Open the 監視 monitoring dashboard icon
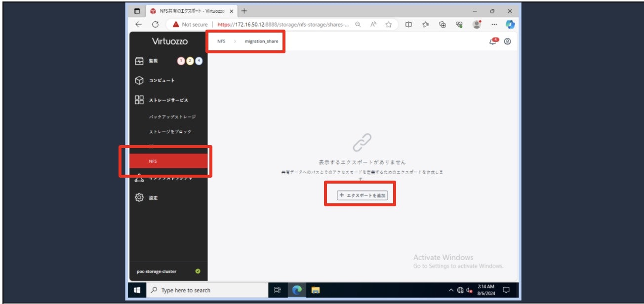Image resolution: width=644 pixels, height=304 pixels. point(139,61)
